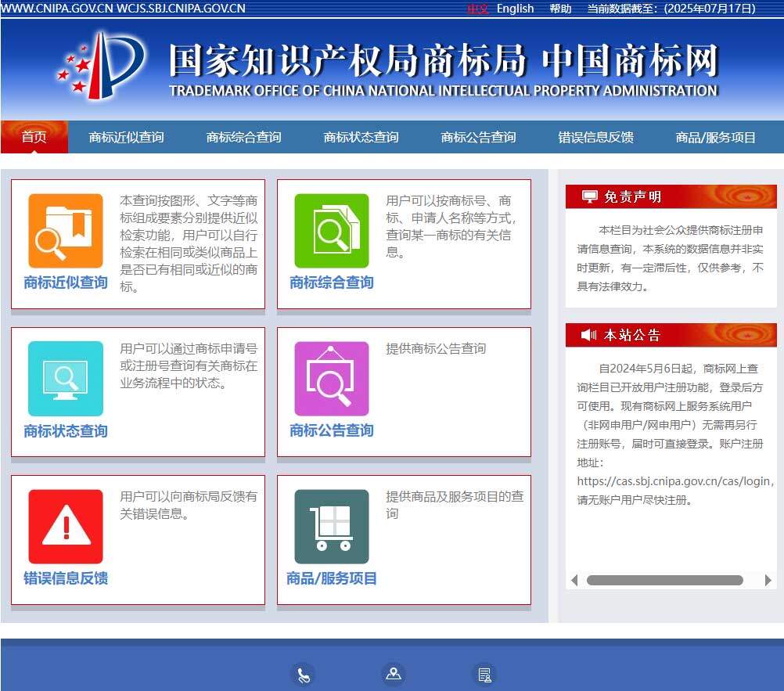Click the document list icon in footer
This screenshot has height=691, width=784.
pyautogui.click(x=484, y=675)
